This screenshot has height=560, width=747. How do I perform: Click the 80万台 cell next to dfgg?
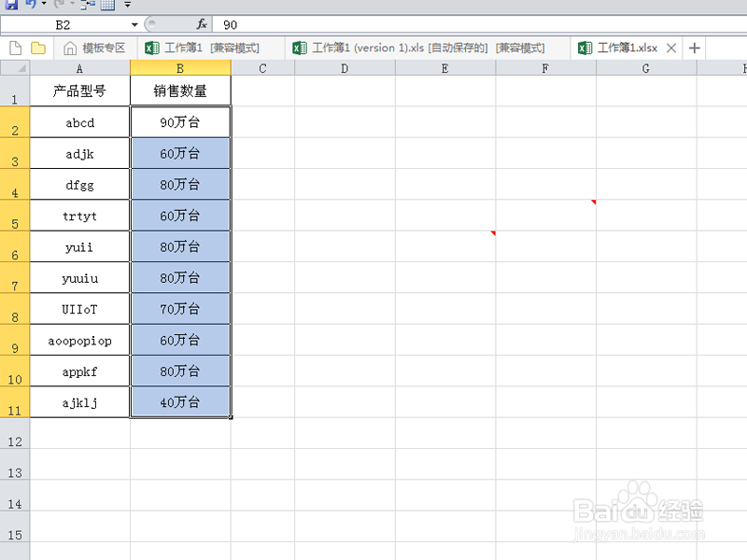point(180,184)
